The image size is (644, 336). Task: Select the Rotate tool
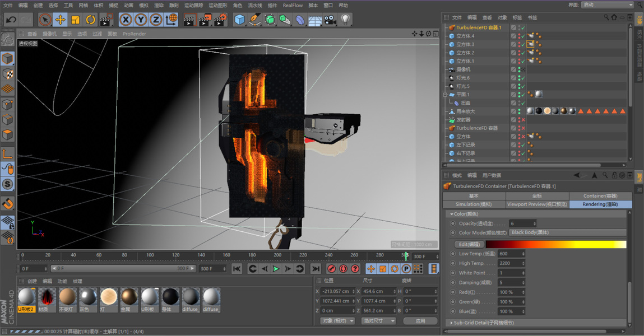point(90,20)
